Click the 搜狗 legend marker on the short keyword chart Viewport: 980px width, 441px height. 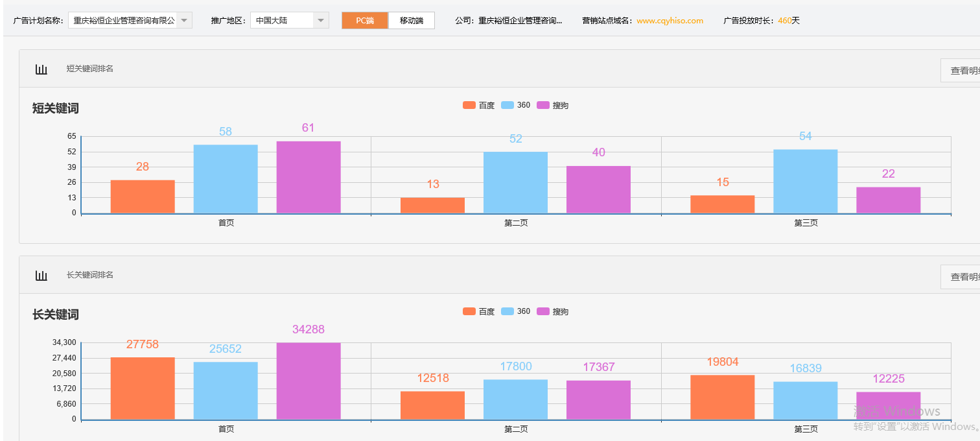542,104
